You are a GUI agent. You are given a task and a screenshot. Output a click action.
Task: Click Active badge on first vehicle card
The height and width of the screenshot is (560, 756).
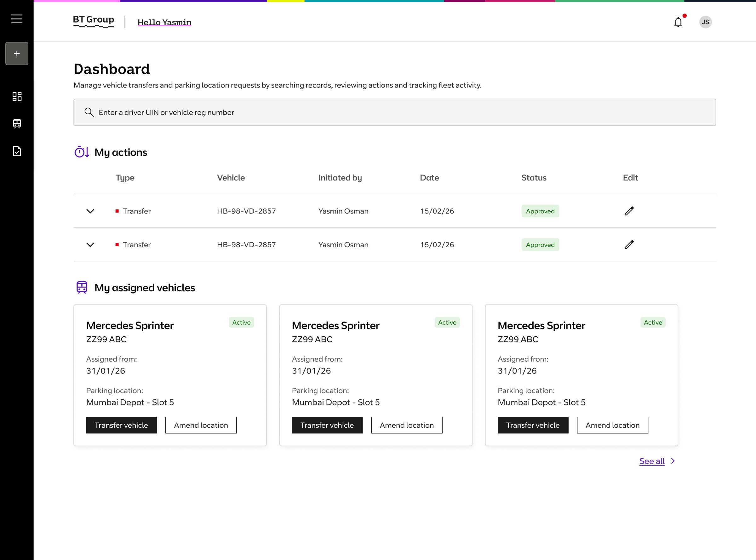click(x=241, y=323)
